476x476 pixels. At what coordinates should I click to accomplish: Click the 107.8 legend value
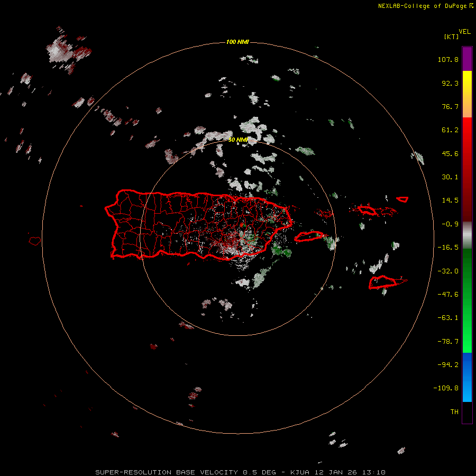pos(448,59)
